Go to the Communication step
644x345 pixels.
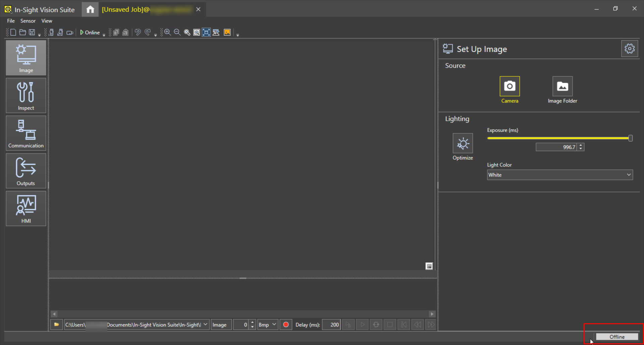point(26,133)
